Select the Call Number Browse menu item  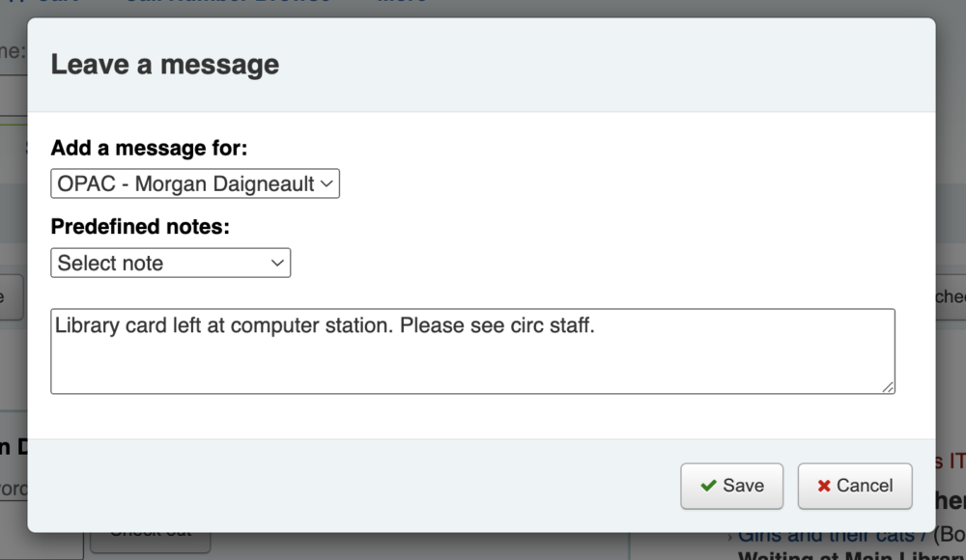click(x=227, y=5)
